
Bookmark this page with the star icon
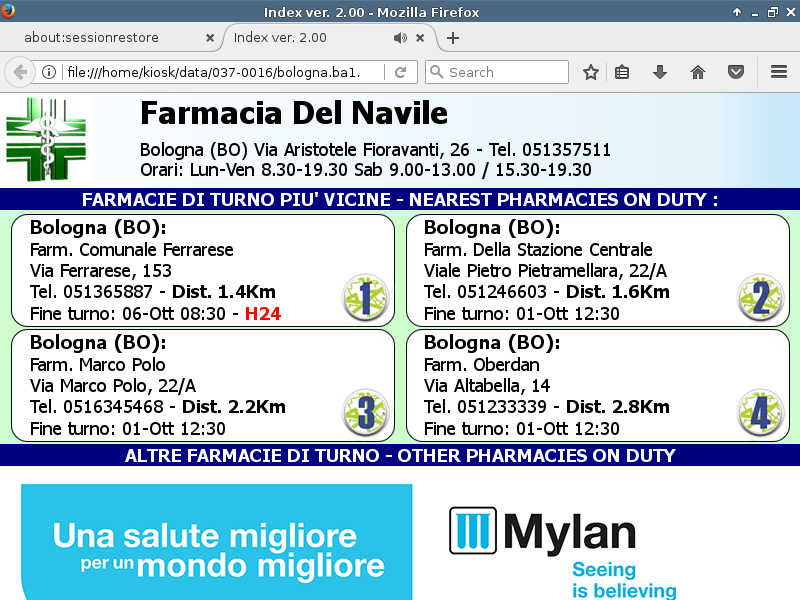(591, 72)
